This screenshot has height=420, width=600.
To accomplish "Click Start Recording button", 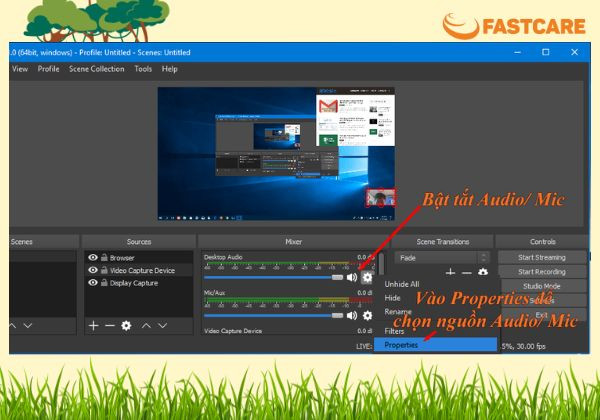I will [542, 272].
